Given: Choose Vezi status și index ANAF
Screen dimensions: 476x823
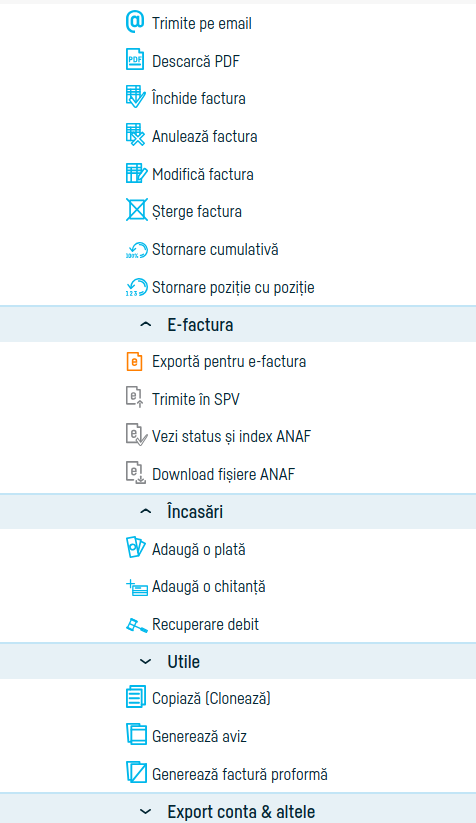Looking at the screenshot, I should click(231, 436).
